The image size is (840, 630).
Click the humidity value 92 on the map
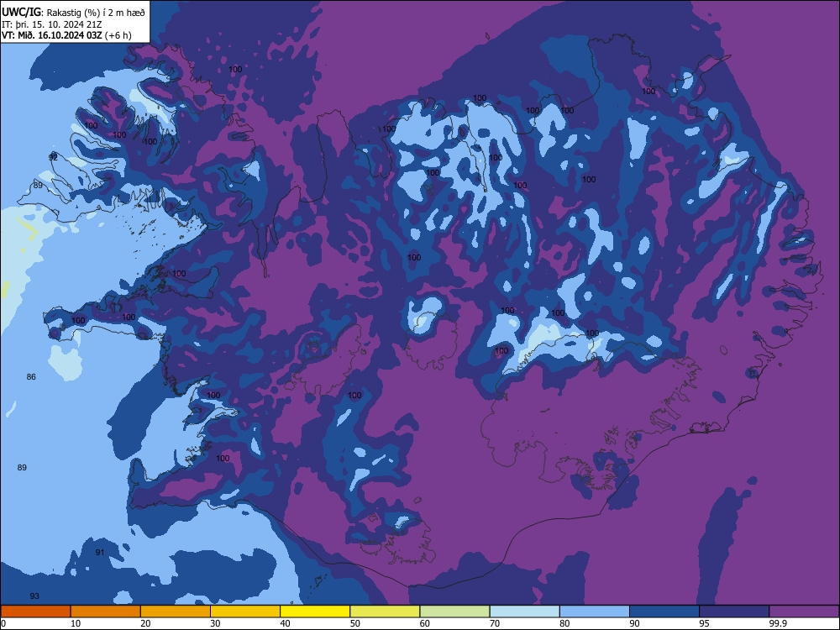pos(53,157)
